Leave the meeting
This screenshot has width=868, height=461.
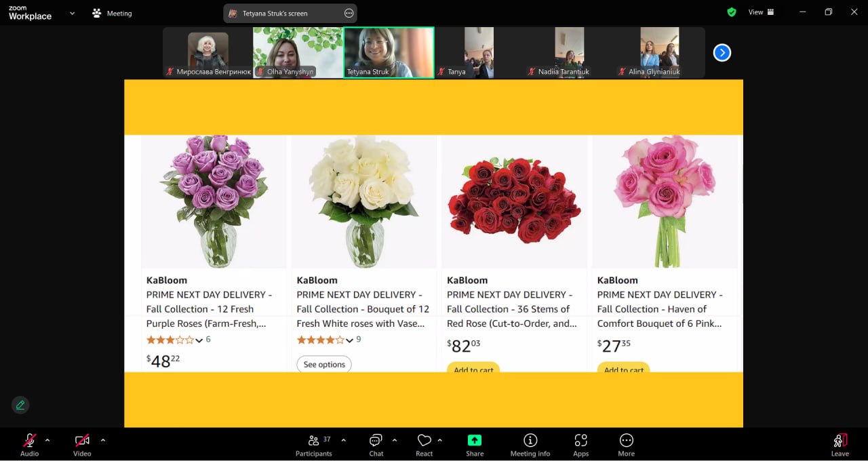coord(840,445)
